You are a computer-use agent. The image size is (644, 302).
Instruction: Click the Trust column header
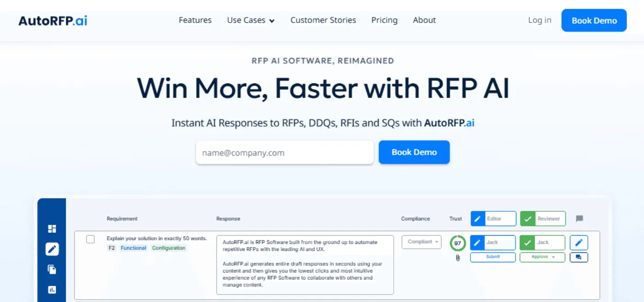[x=455, y=219]
